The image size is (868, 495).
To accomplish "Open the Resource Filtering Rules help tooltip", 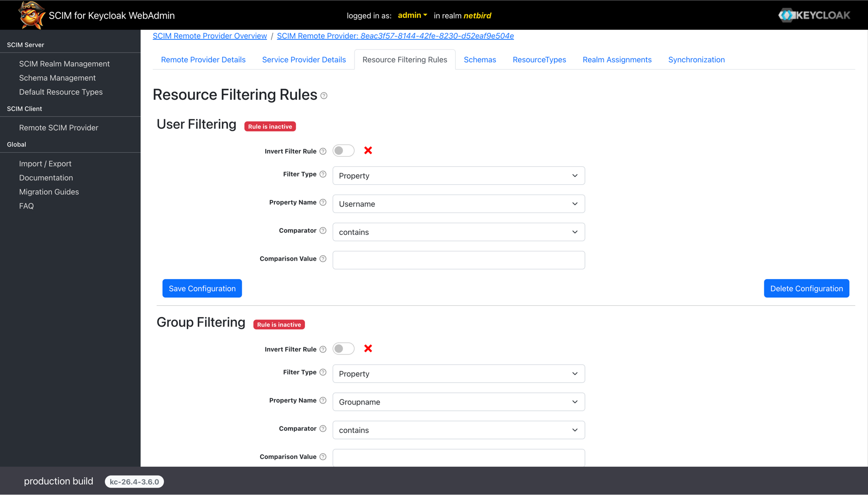I will [x=324, y=96].
